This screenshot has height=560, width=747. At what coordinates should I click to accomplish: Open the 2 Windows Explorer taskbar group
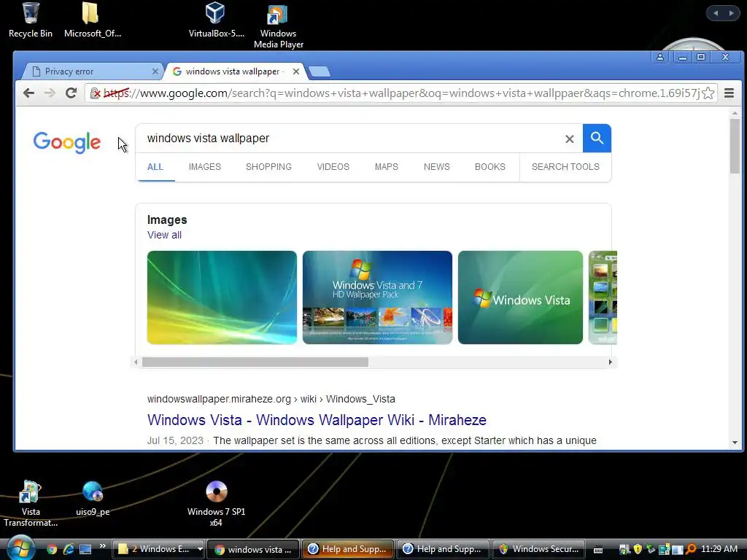coord(158,549)
